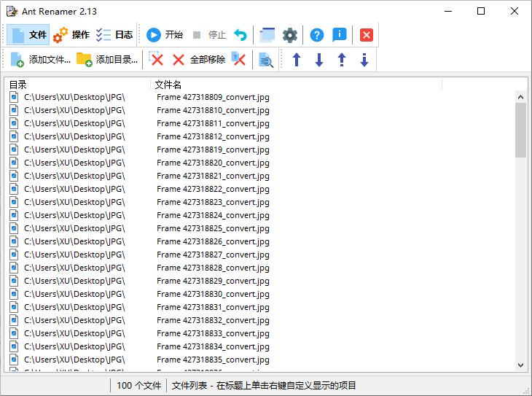Screen dimensions: 532x396
Task: Select Frame 427318826_convert.jpg
Action: click(213, 241)
